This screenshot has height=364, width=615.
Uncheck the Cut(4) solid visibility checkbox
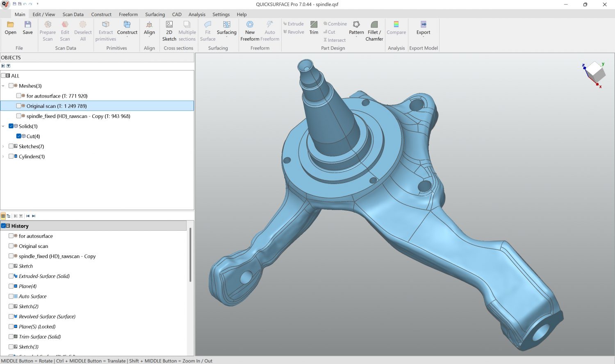pyautogui.click(x=19, y=136)
